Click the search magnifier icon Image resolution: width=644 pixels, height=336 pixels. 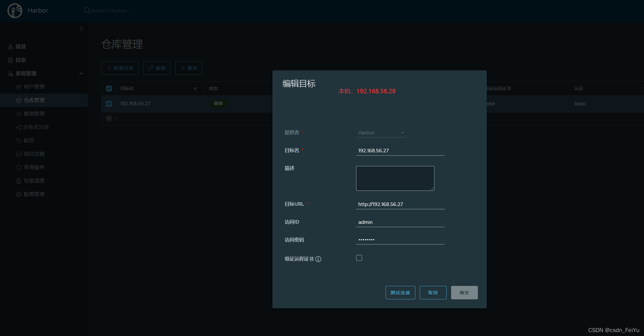pos(87,11)
